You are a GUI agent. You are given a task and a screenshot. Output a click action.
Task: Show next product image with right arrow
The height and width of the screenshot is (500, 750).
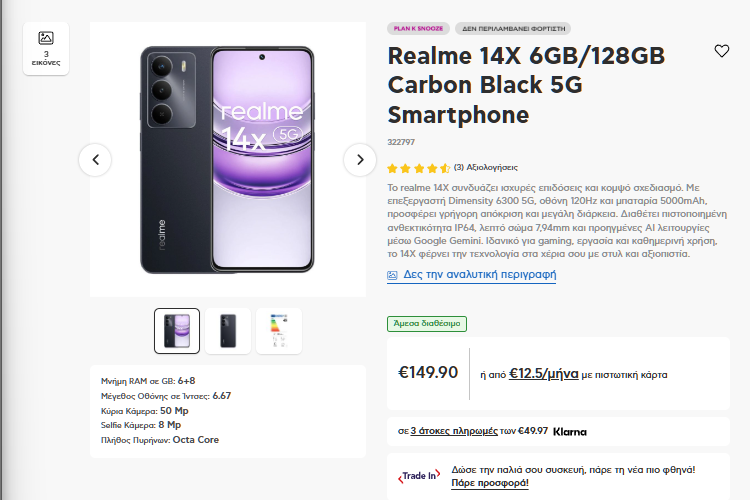360,160
